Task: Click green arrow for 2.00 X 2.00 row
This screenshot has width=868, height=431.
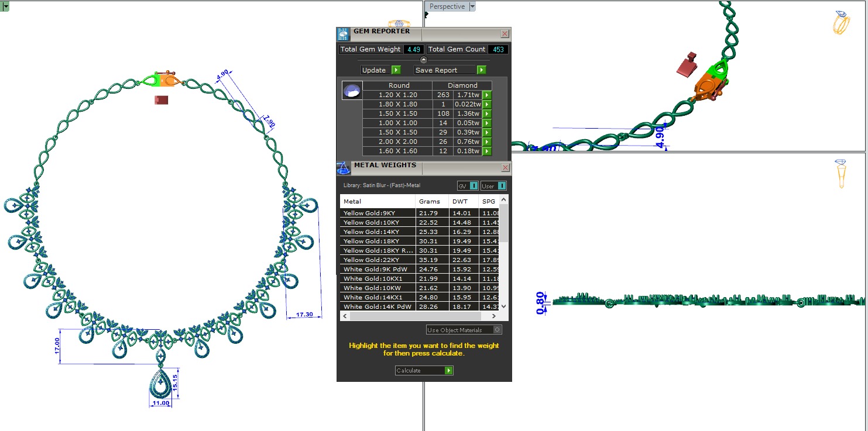Action: [486, 142]
